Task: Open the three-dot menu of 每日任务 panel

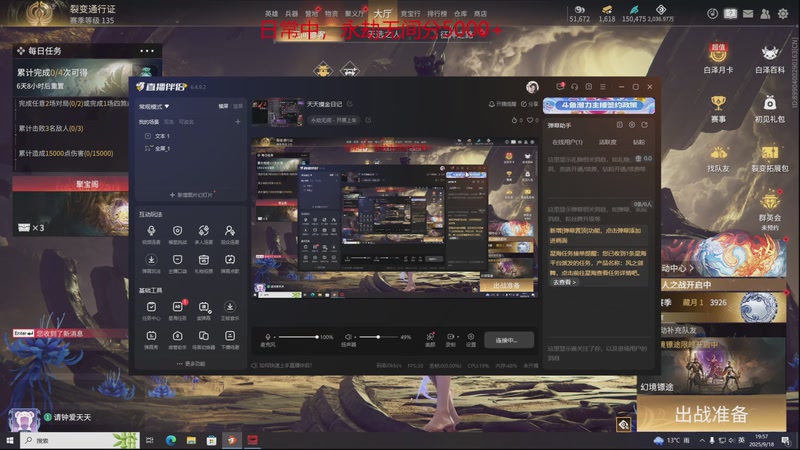Action: (147, 51)
